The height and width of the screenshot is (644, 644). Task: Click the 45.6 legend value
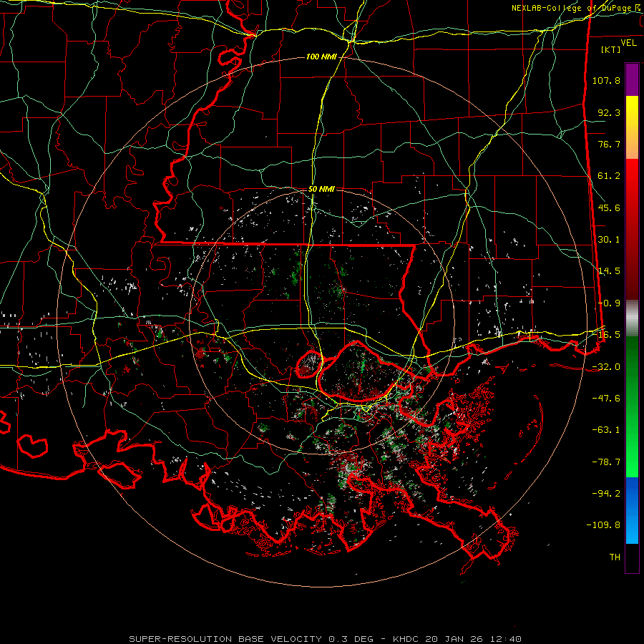pyautogui.click(x=609, y=208)
